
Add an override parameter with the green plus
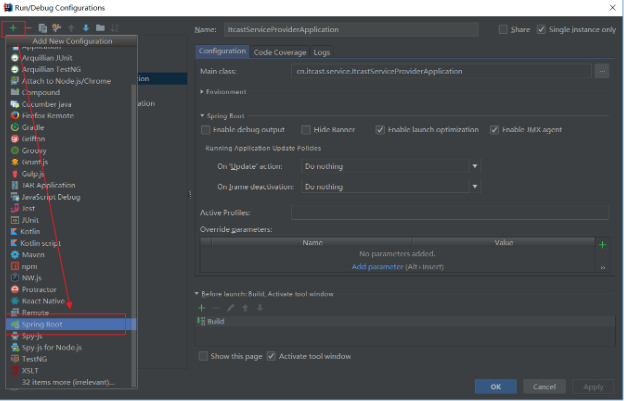tap(602, 245)
